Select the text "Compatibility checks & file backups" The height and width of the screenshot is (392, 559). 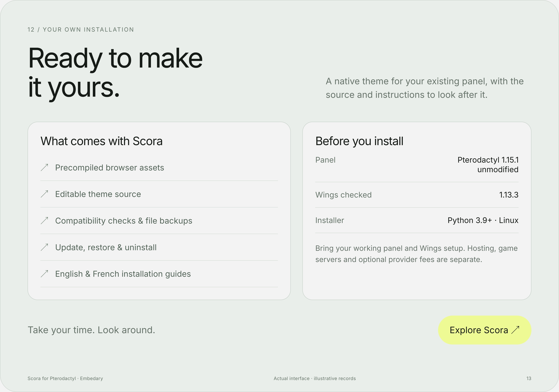click(124, 221)
